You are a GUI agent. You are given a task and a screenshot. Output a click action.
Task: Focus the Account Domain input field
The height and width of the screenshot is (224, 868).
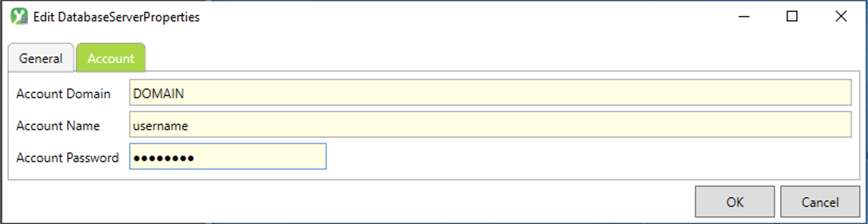tap(490, 93)
